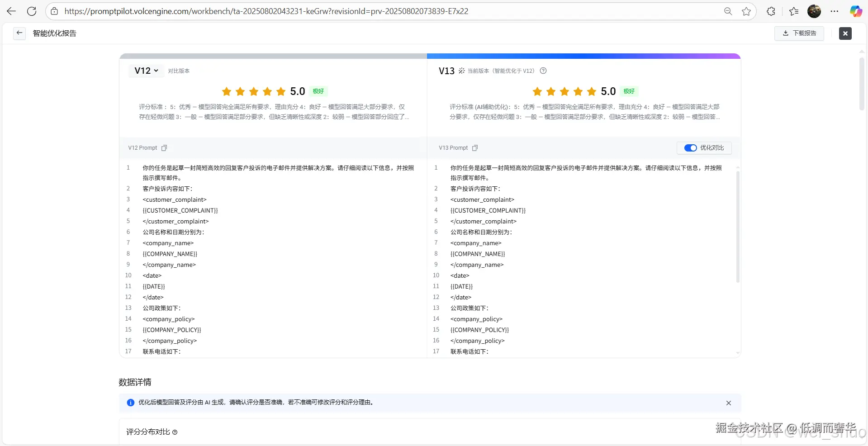This screenshot has height=446, width=868.
Task: Click the fifth star of the V12 rating
Action: (280, 91)
